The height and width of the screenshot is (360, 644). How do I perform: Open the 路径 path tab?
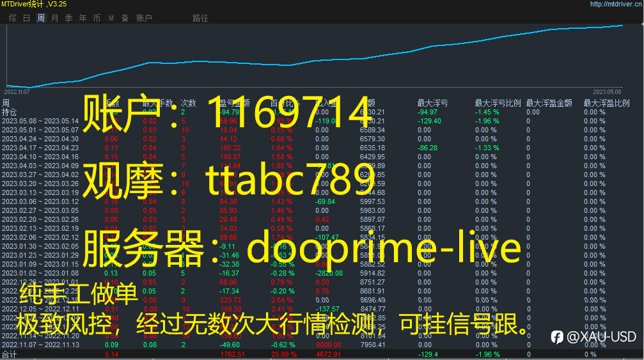(200, 18)
